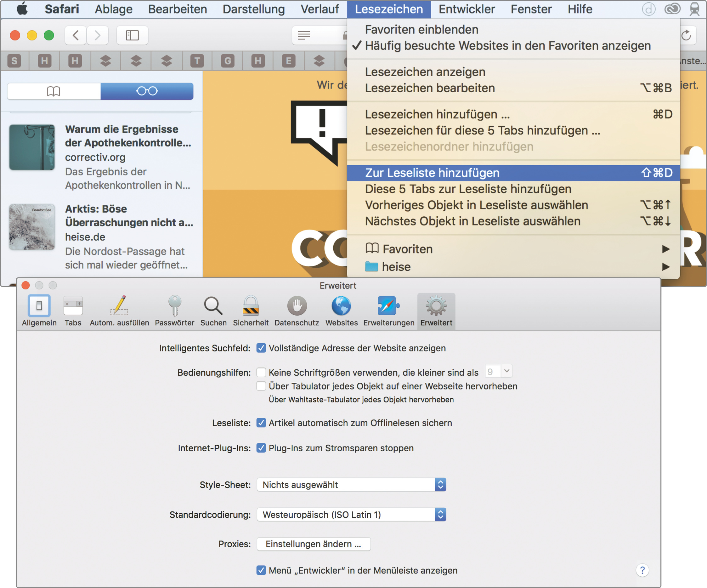The width and height of the screenshot is (707, 588).
Task: Click the bookmarks book icon in sidebar
Action: pos(54,91)
